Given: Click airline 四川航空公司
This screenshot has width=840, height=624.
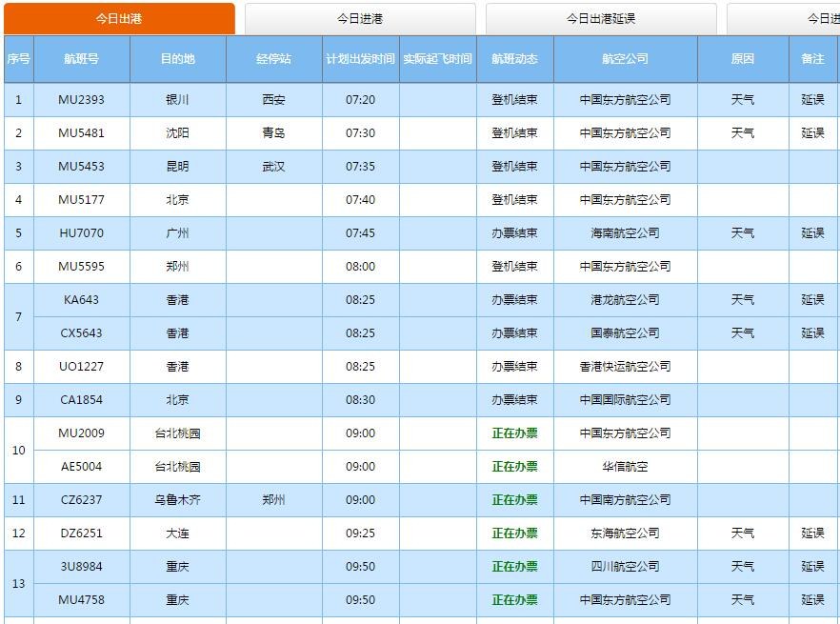Looking at the screenshot, I should (625, 567).
